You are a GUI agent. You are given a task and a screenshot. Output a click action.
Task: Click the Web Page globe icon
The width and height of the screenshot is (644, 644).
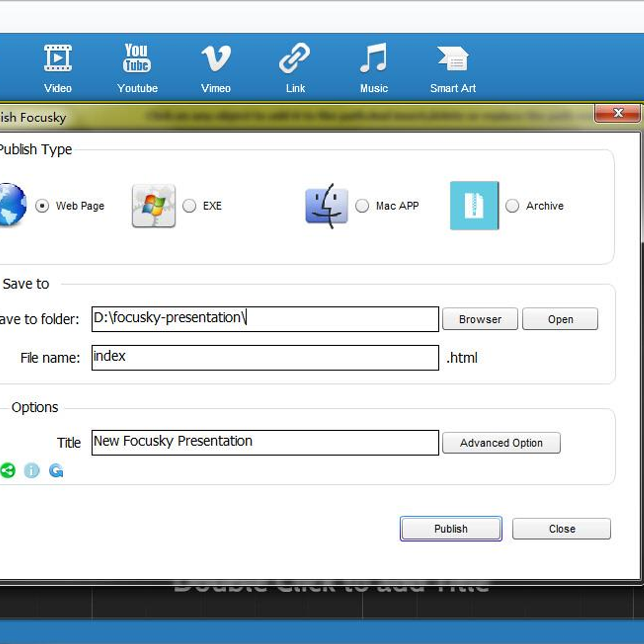point(12,204)
